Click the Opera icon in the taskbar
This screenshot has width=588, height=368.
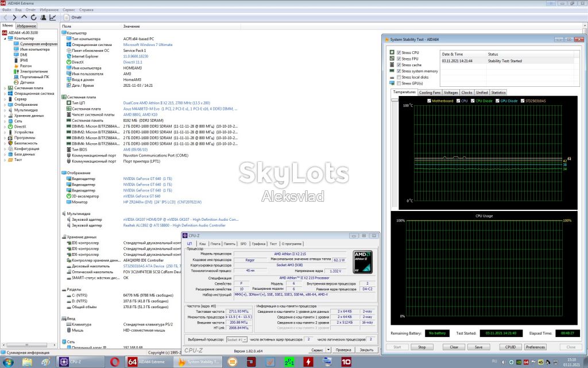[x=115, y=362]
